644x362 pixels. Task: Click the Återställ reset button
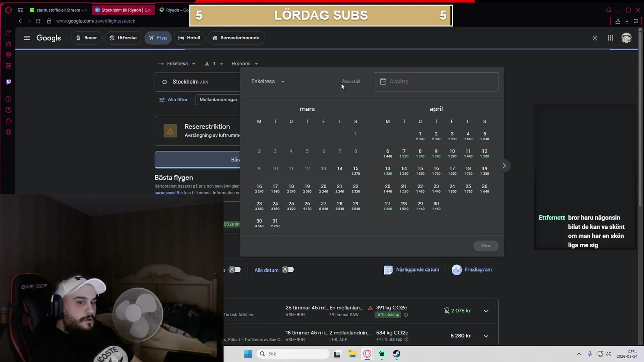[351, 81]
